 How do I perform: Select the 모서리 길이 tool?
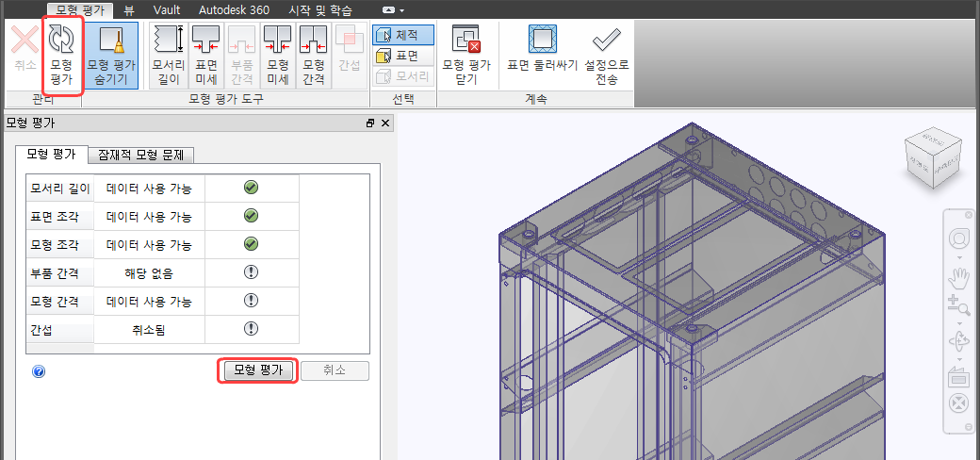pos(169,55)
